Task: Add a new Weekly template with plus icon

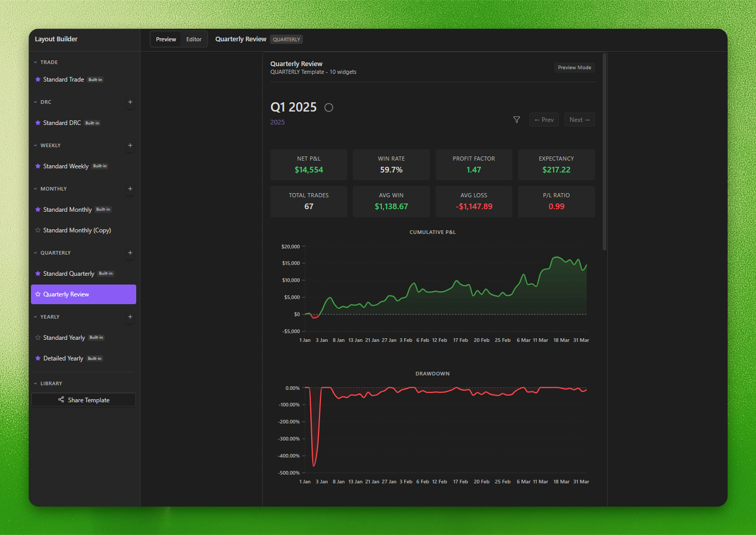Action: pos(130,146)
